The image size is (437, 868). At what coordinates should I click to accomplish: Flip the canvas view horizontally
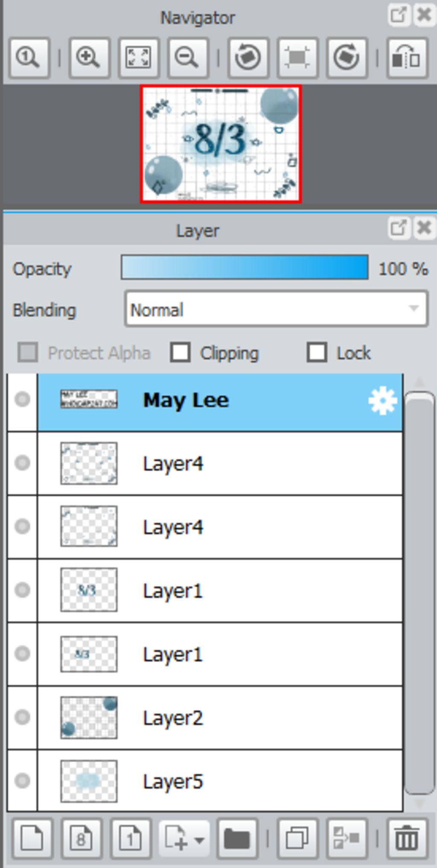(x=407, y=58)
